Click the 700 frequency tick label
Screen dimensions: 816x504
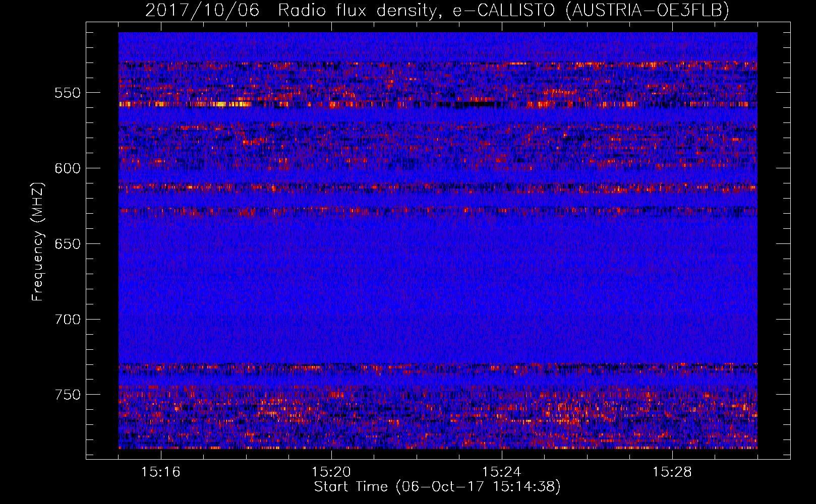(68, 320)
